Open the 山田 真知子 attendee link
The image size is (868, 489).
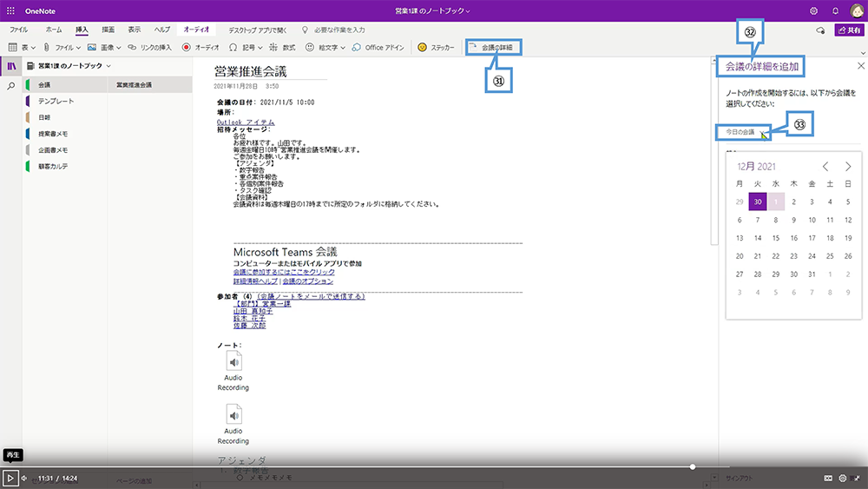tap(253, 311)
